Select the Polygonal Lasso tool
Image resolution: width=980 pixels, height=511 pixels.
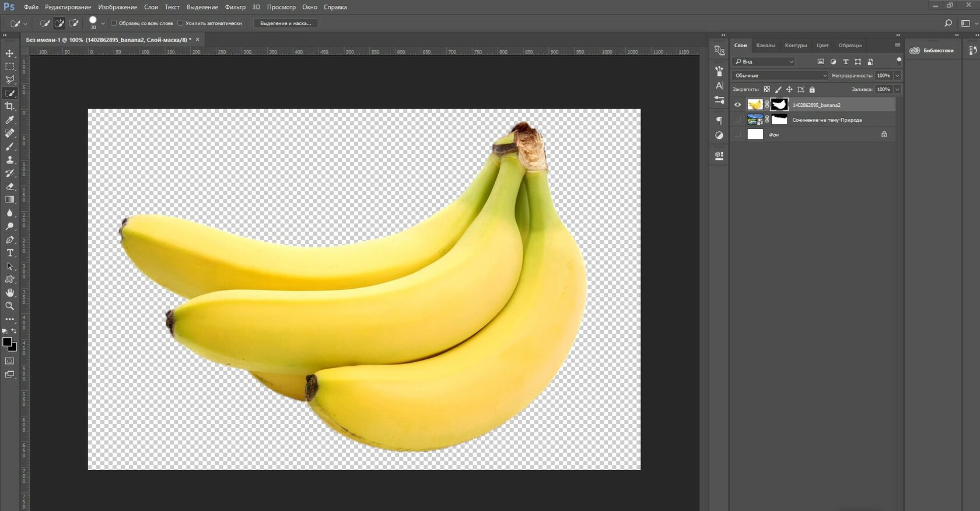click(x=10, y=80)
